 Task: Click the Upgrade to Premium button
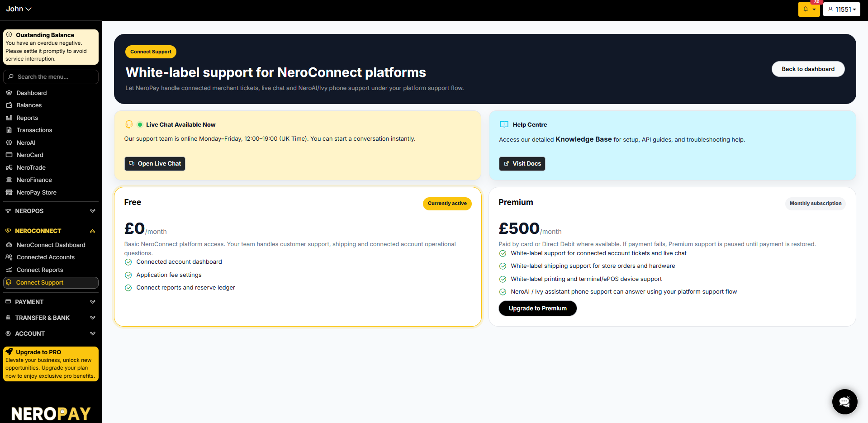(x=537, y=308)
